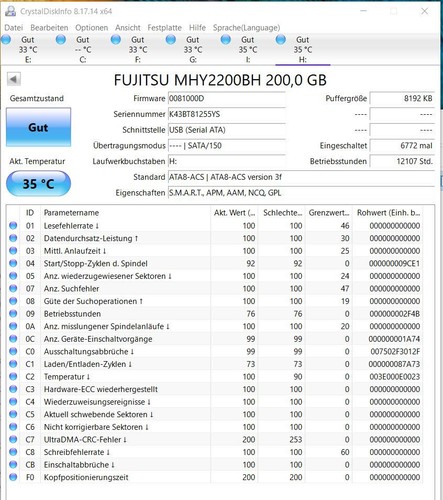Image resolution: width=443 pixels, height=500 pixels.
Task: Click the serial number field K43BT81255YS
Action: [227, 114]
